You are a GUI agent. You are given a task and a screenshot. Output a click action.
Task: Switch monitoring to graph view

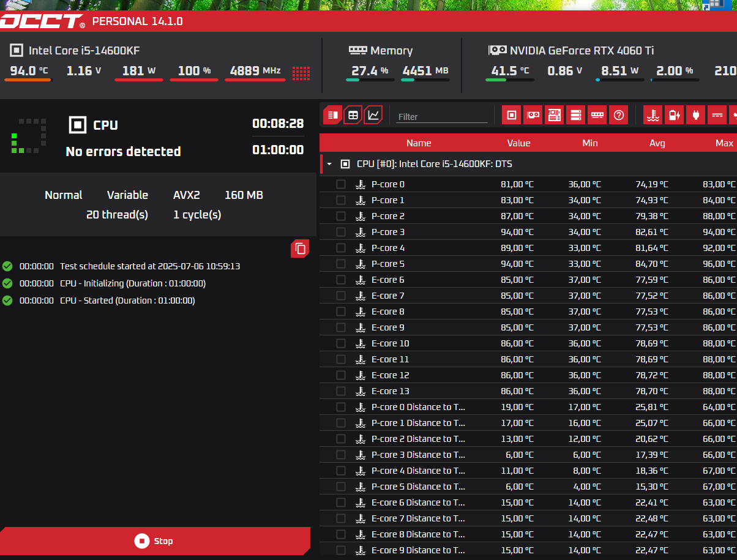(373, 114)
